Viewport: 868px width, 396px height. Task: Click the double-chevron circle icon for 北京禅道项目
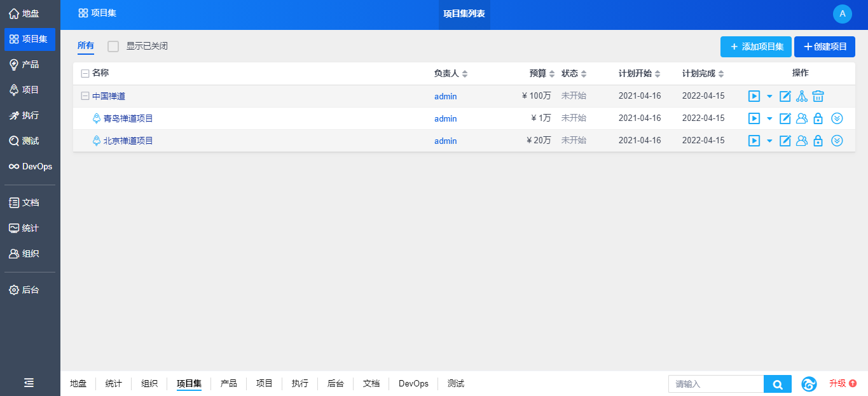837,141
